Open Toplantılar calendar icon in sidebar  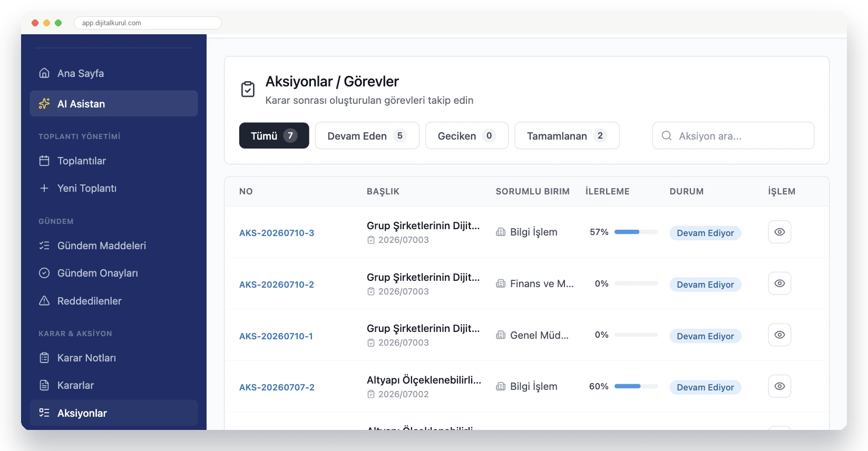(x=44, y=161)
